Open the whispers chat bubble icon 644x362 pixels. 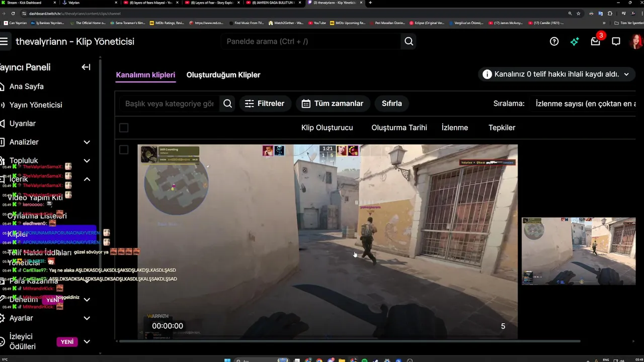point(616,41)
